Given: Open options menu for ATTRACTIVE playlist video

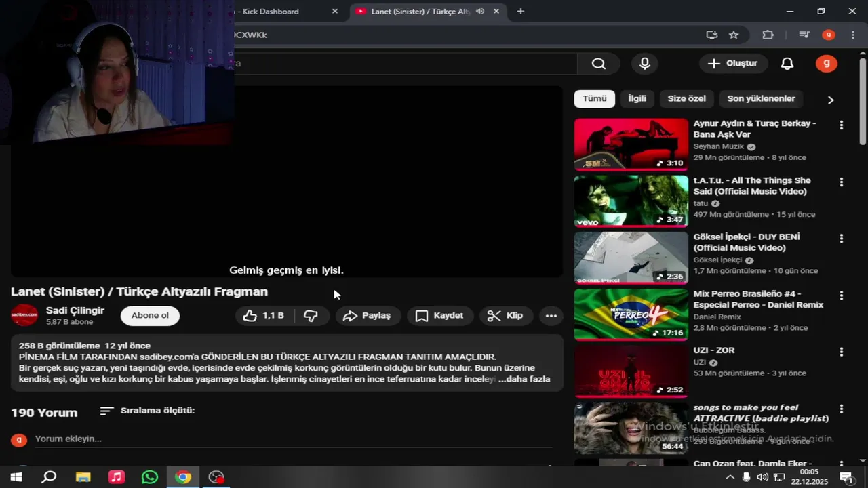Looking at the screenshot, I should pyautogui.click(x=842, y=409).
